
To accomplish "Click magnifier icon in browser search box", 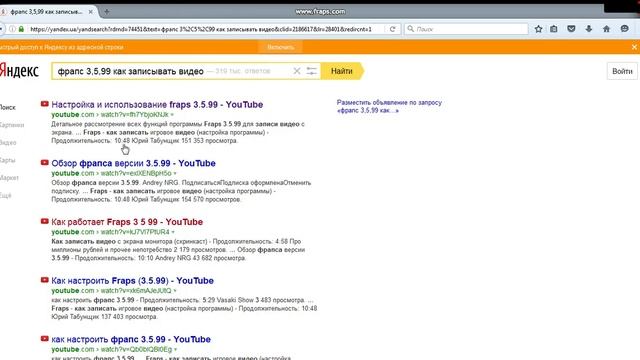I will coord(411,29).
